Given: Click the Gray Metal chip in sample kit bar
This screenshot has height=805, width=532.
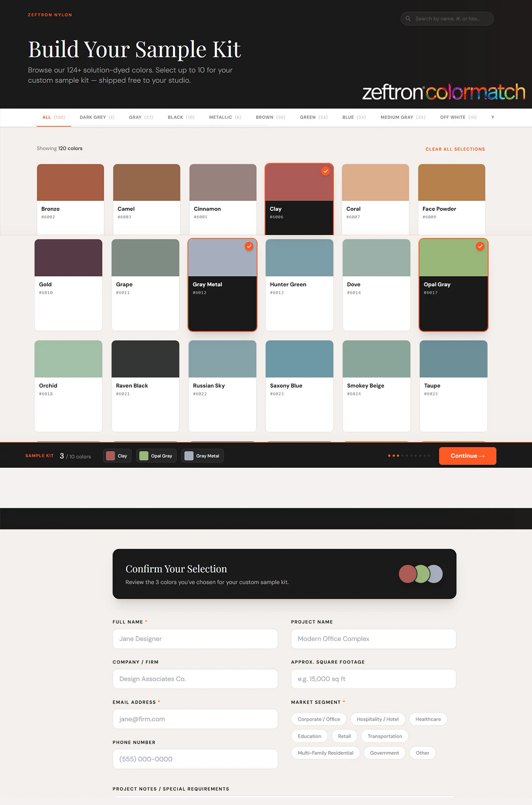Looking at the screenshot, I should coord(202,456).
